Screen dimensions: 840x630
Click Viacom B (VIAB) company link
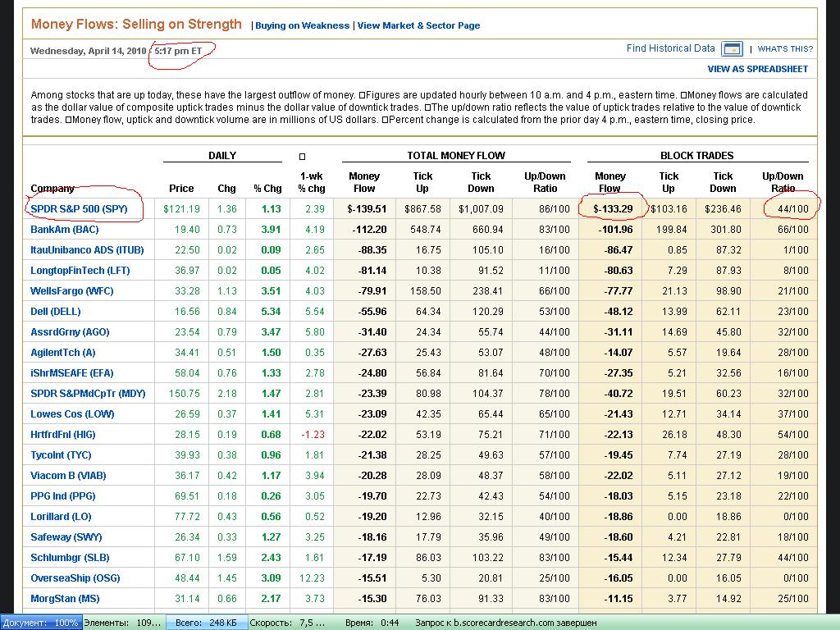[x=68, y=476]
